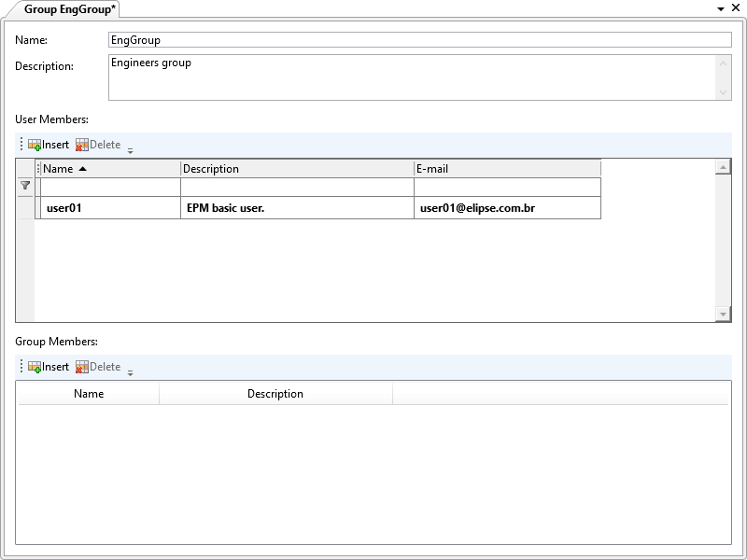Image resolution: width=747 pixels, height=560 pixels.
Task: Select the 'EPM basic user.' cell
Action: click(x=297, y=208)
